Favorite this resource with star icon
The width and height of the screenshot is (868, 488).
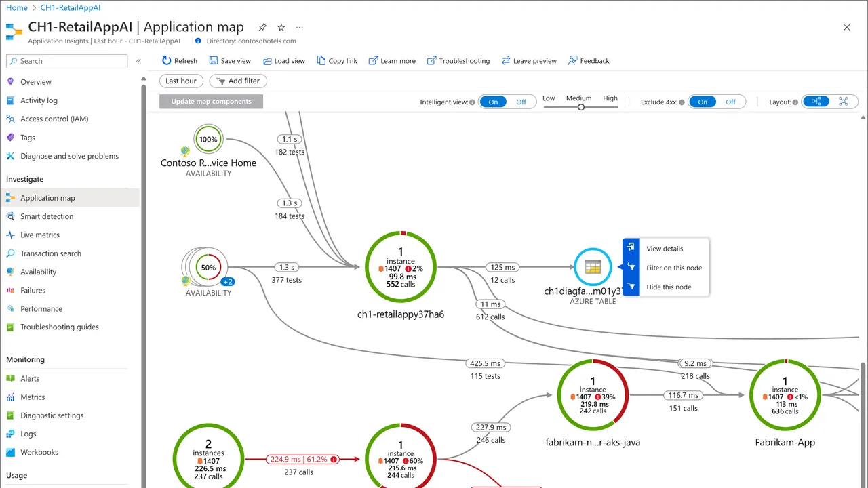click(281, 27)
